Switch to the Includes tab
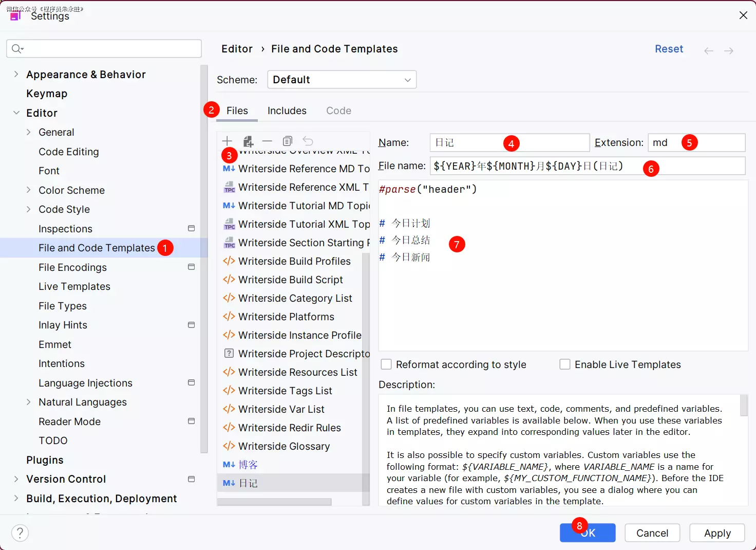The width and height of the screenshot is (756, 550). [287, 111]
